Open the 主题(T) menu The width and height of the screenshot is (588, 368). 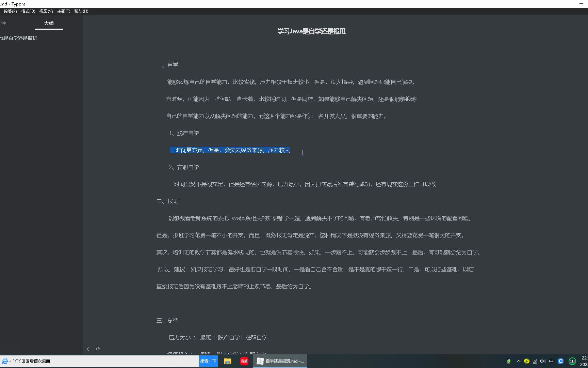64,11
